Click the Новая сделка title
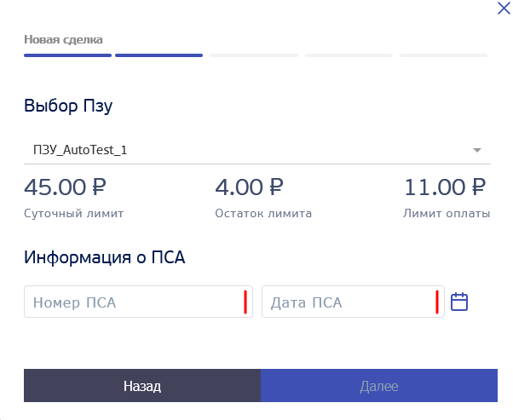The image size is (513, 420). (63, 39)
